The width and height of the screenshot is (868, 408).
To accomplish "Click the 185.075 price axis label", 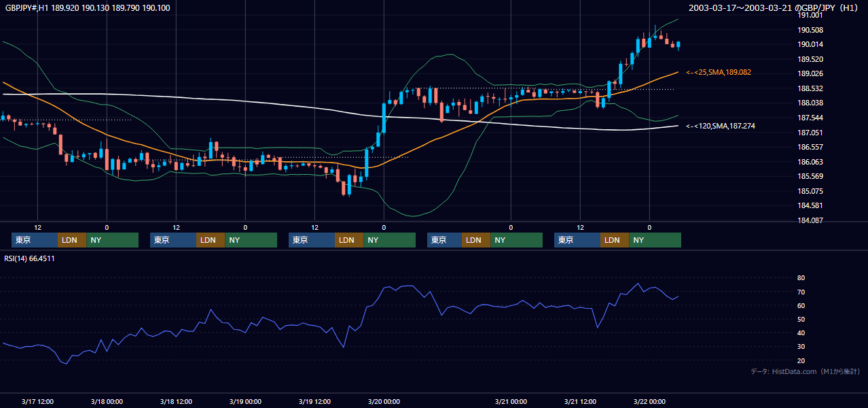I will 810,191.
